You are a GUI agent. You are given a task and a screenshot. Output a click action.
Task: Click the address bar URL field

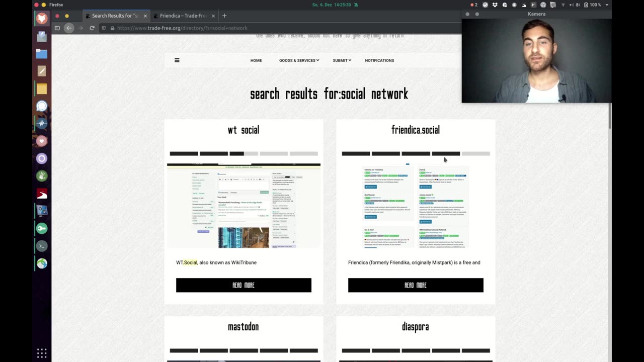click(x=282, y=28)
